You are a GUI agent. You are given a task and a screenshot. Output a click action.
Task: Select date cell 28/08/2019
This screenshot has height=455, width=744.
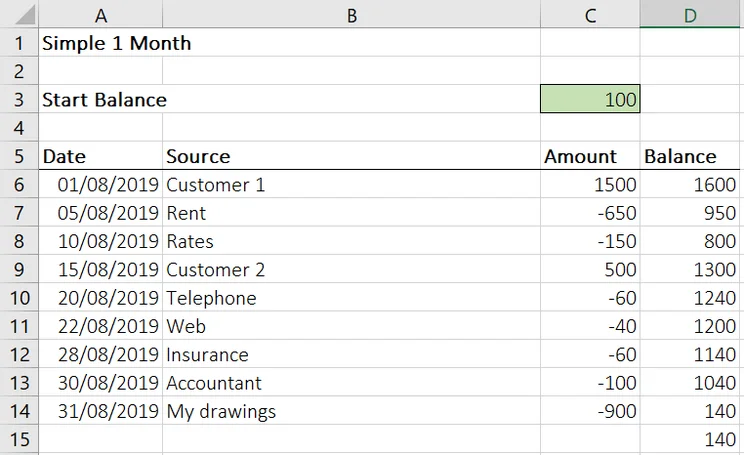point(101,354)
